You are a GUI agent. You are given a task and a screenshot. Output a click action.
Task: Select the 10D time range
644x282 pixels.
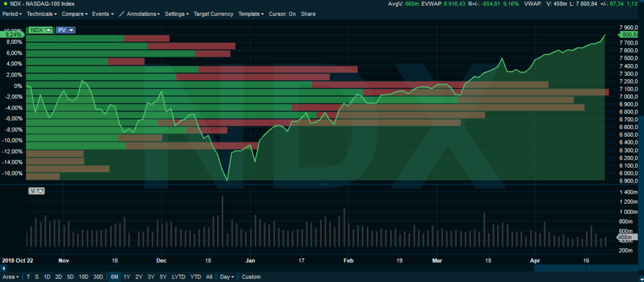pyautogui.click(x=83, y=277)
